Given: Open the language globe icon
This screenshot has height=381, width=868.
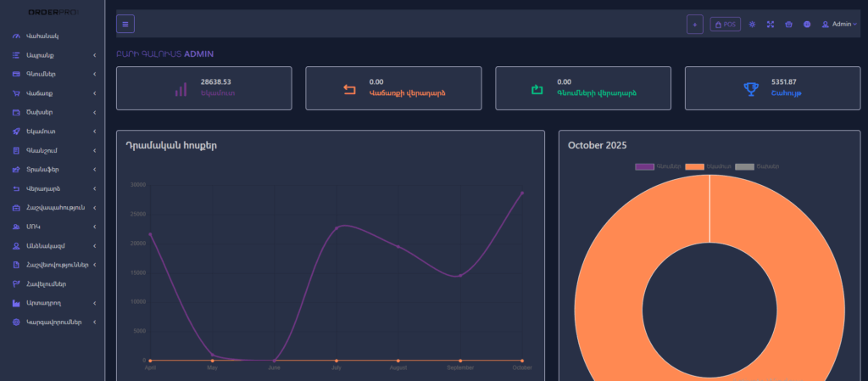Looking at the screenshot, I should tap(807, 25).
